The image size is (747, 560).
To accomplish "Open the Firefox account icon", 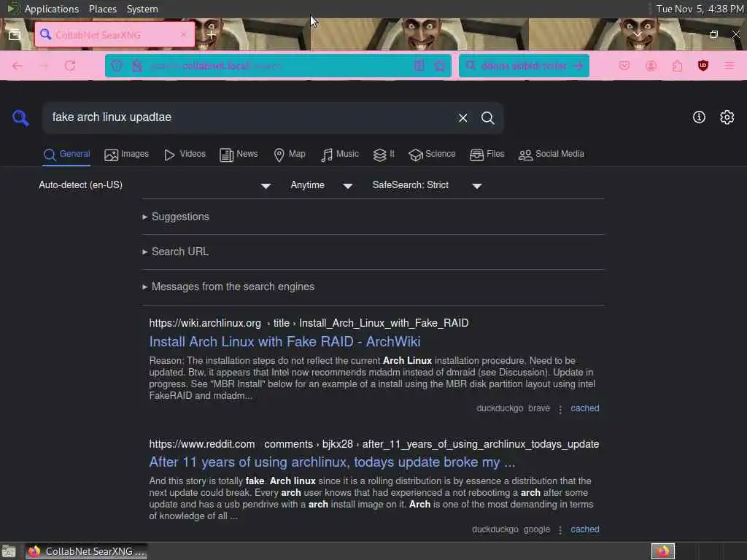I will [651, 66].
